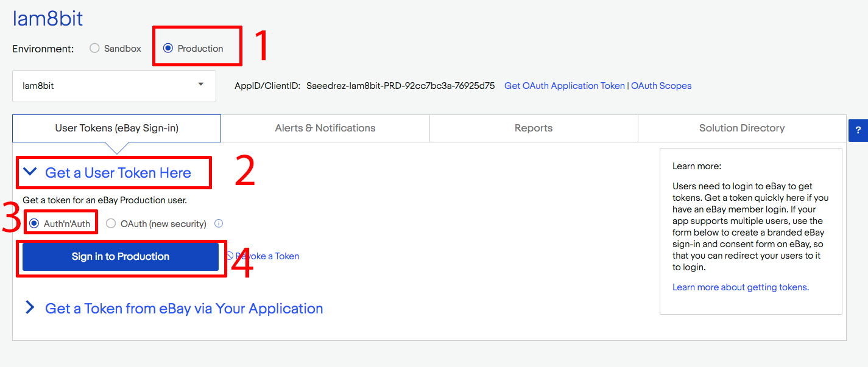868x367 pixels.
Task: Click the 'Learn more:' heading in side panel
Action: (697, 166)
